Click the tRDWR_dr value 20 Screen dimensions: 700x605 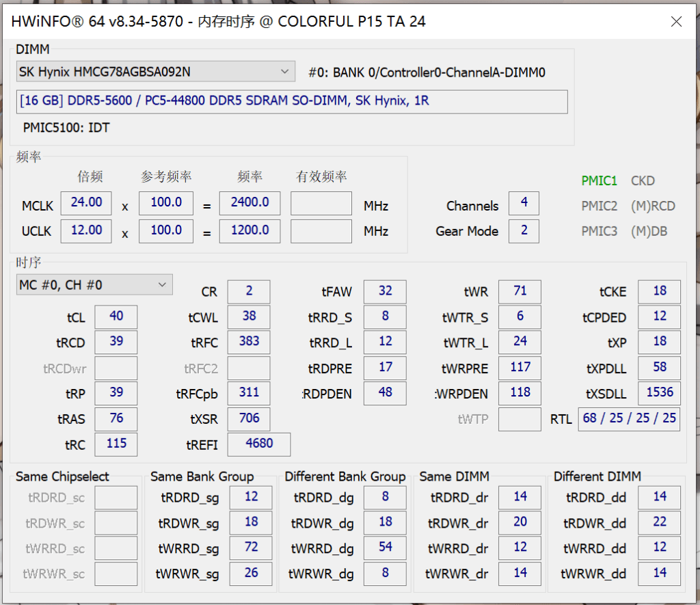(x=520, y=522)
